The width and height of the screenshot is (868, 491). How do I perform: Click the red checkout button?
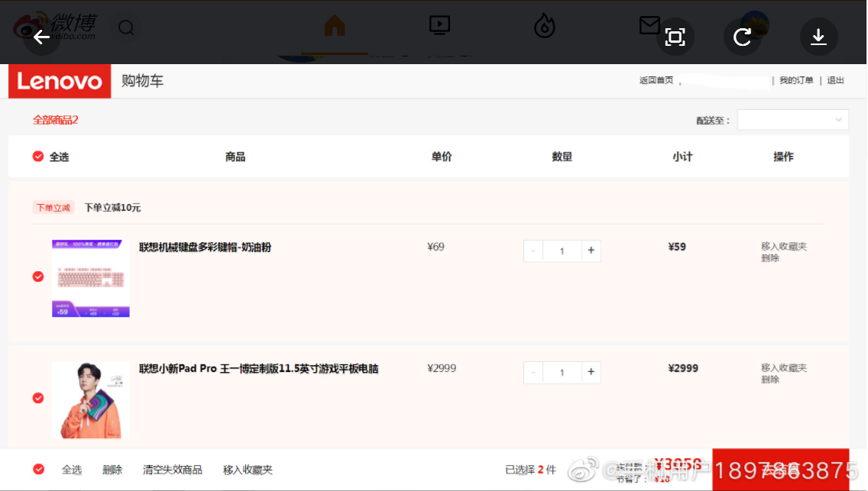pyautogui.click(x=781, y=470)
